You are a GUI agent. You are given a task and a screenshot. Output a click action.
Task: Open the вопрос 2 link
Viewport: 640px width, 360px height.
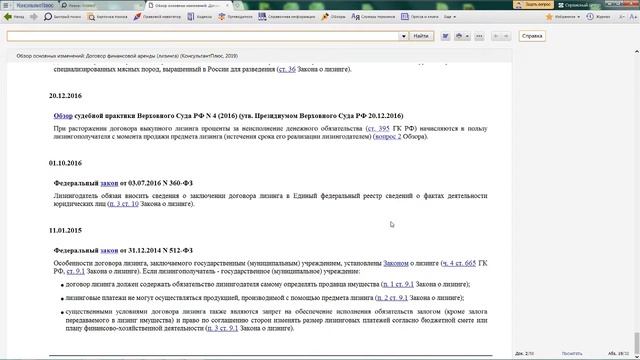[x=388, y=136]
